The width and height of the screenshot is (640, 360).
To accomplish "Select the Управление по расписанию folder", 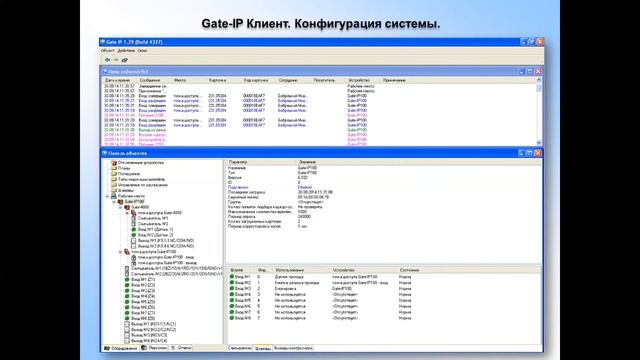I will tap(142, 185).
